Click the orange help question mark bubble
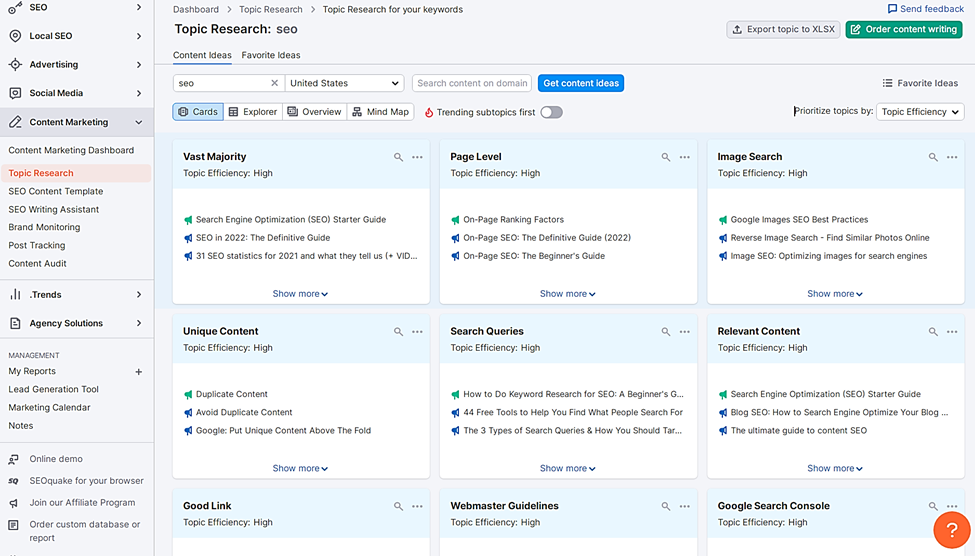This screenshot has width=975, height=556. 951,530
